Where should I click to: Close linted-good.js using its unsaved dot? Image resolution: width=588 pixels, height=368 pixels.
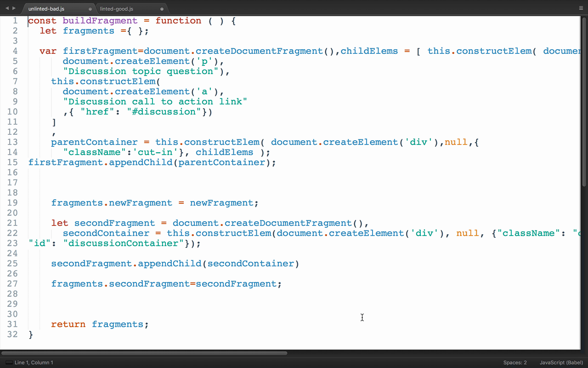point(162,9)
